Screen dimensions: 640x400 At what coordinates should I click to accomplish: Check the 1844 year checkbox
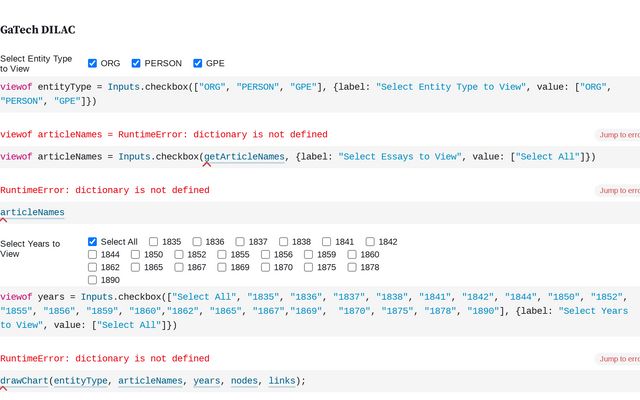(x=92, y=254)
